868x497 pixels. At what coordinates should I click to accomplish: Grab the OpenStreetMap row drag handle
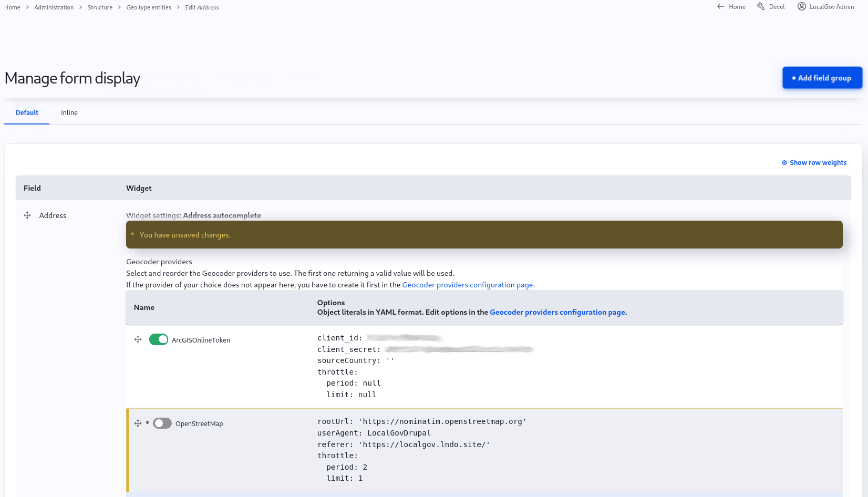click(x=138, y=423)
